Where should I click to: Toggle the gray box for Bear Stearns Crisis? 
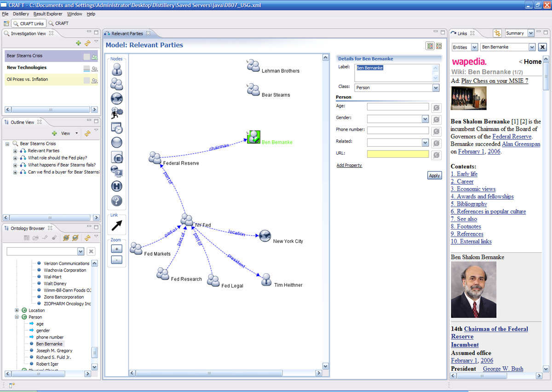point(86,57)
